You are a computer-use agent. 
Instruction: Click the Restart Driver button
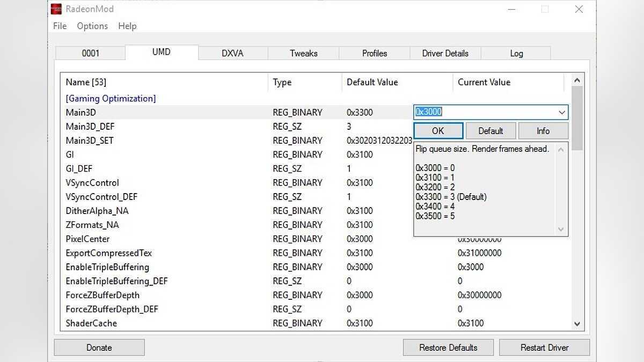(x=544, y=348)
